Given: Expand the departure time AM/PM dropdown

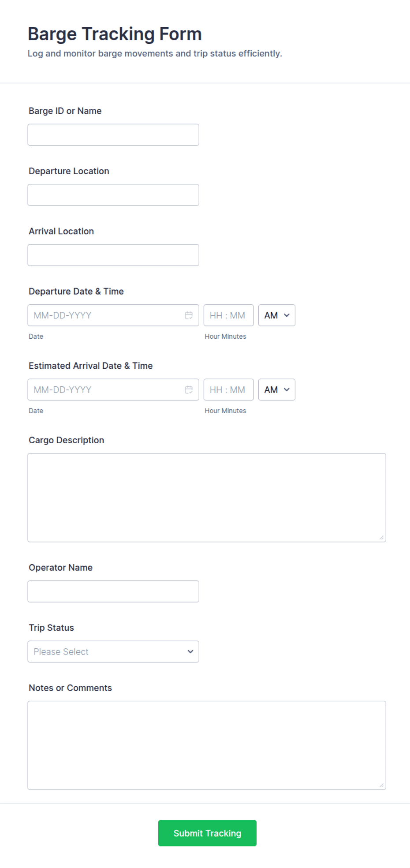Looking at the screenshot, I should tap(277, 315).
